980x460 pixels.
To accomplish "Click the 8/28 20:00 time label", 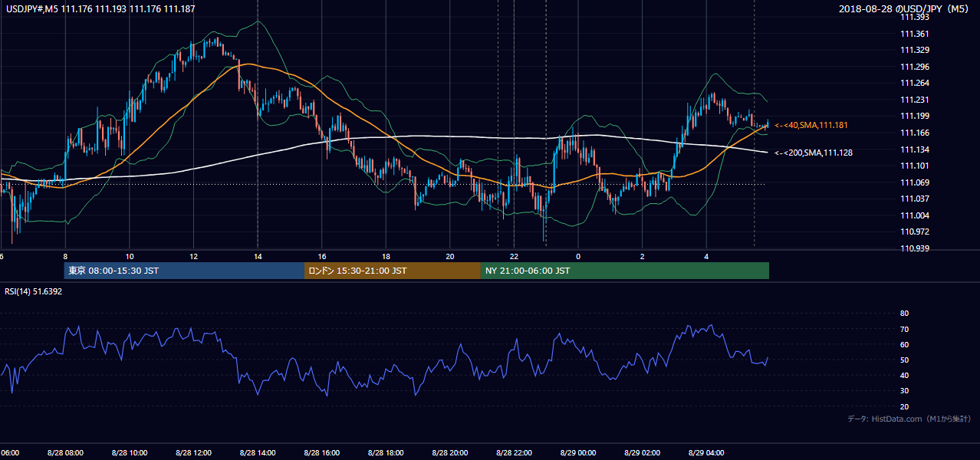I will [449, 453].
